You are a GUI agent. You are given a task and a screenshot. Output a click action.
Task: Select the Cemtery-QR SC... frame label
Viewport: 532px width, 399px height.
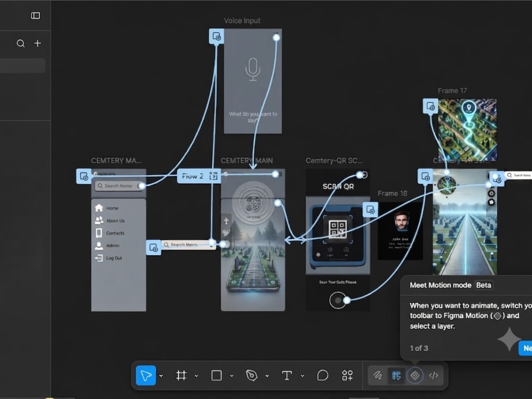coord(334,161)
